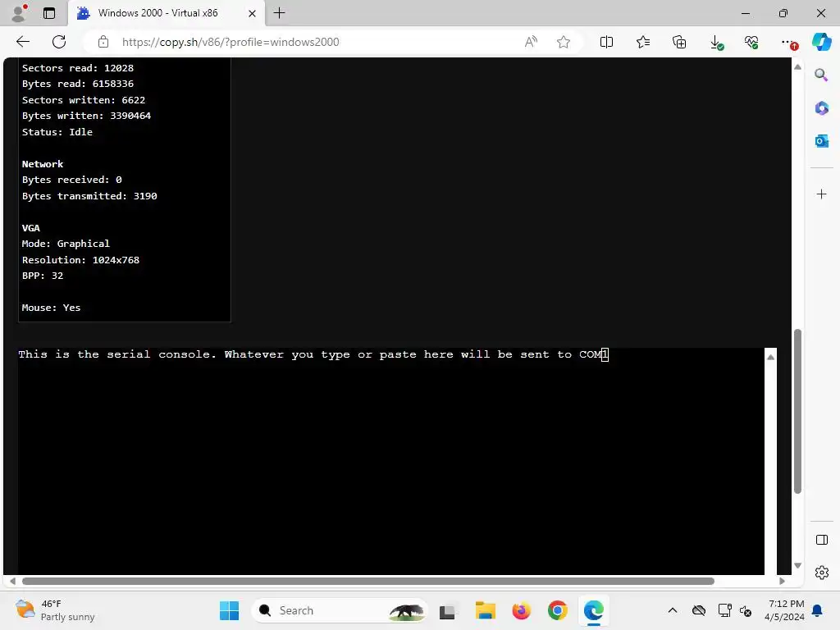Close the Windows 2000 Virtual x86 tab
840x630 pixels.
252,13
